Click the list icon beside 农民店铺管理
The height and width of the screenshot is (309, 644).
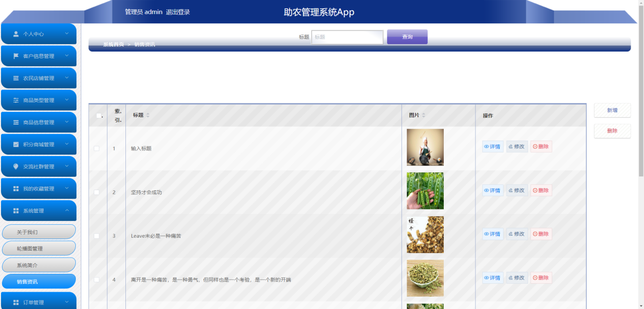tap(16, 78)
